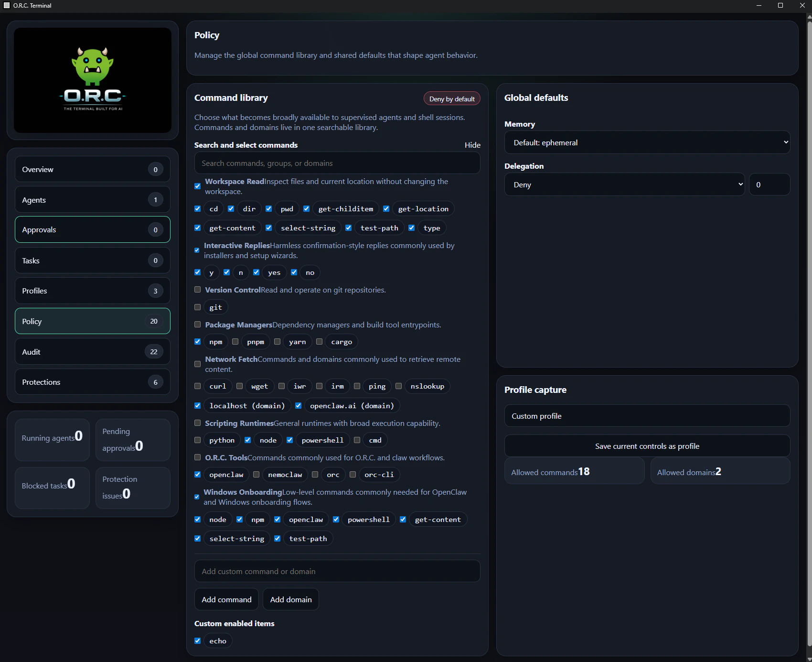The image size is (812, 662).
Task: Click the O.R.C. ogre logo image
Action: [x=93, y=80]
